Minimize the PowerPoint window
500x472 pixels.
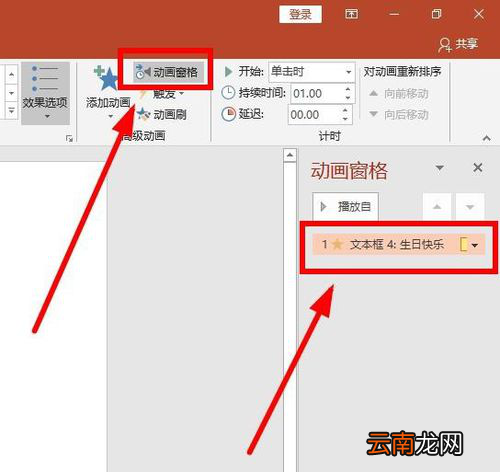[394, 14]
